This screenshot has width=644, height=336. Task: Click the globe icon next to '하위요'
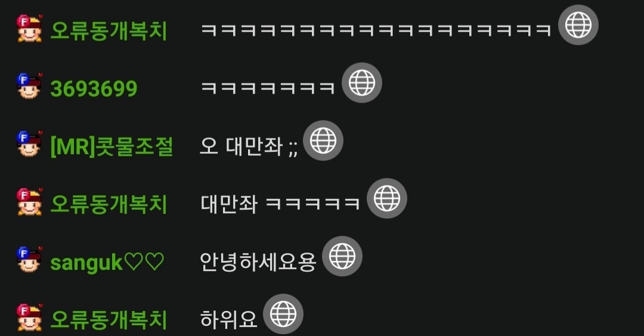click(x=283, y=315)
